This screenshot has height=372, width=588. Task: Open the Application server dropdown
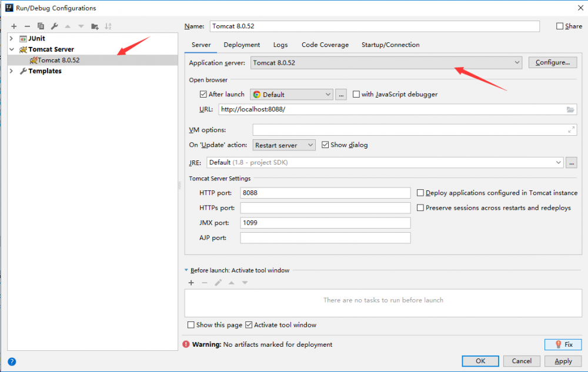pos(386,62)
